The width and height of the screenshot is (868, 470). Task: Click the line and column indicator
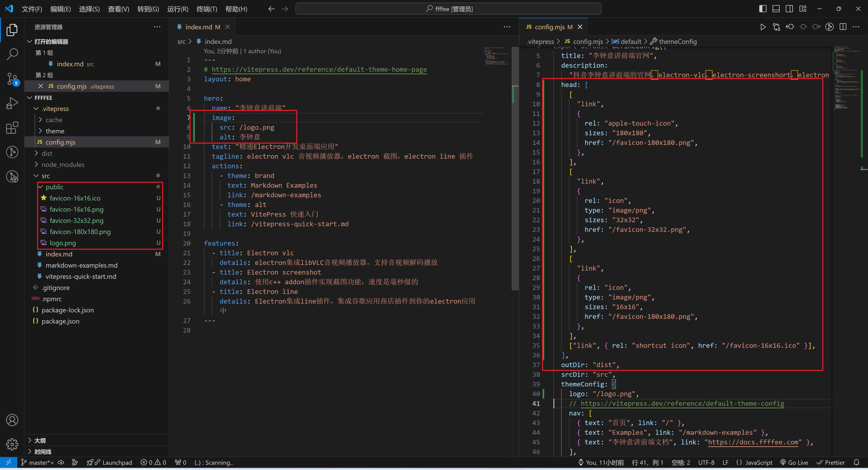click(647, 462)
